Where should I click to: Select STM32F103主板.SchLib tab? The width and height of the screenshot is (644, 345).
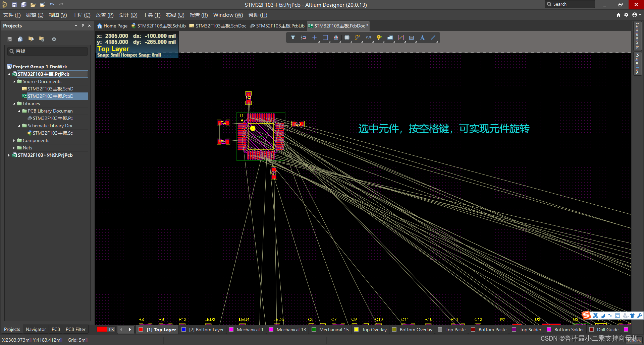pos(158,26)
